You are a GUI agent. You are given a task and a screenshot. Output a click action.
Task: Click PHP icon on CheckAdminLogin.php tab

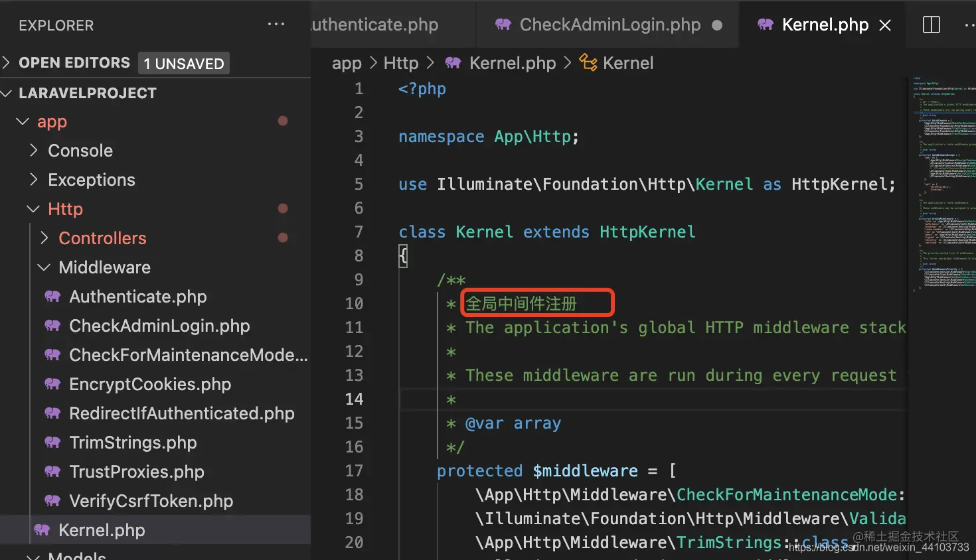(503, 25)
